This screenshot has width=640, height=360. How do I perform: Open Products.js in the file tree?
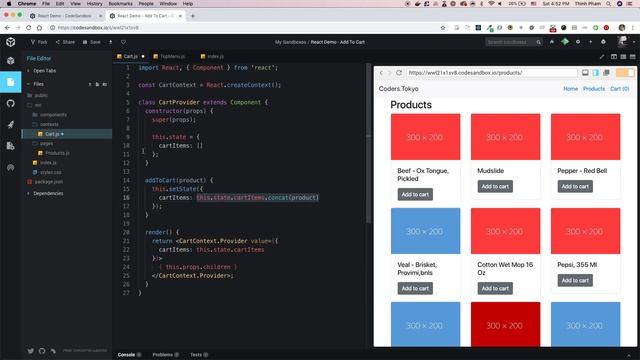click(x=54, y=153)
